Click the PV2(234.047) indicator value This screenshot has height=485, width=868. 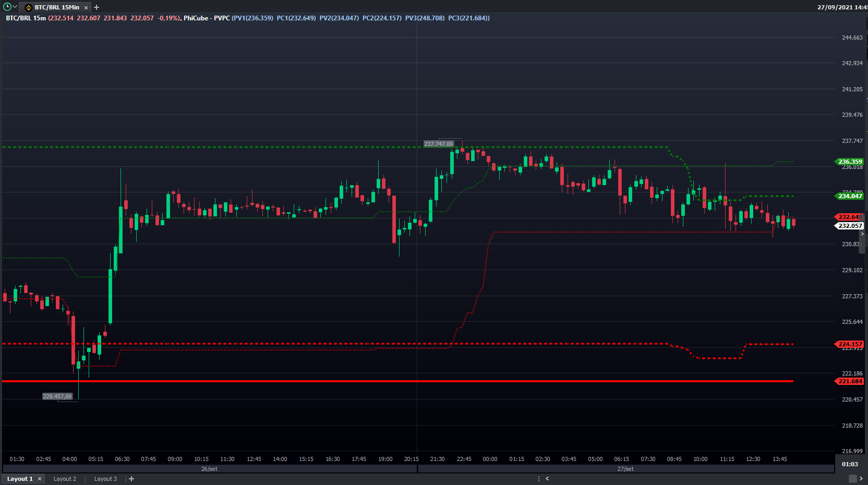pos(339,18)
